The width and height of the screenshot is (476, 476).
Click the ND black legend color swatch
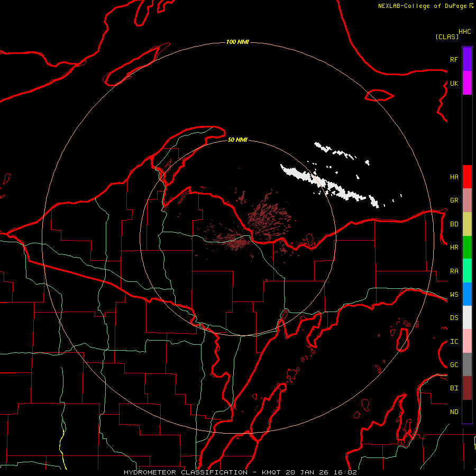[467, 411]
